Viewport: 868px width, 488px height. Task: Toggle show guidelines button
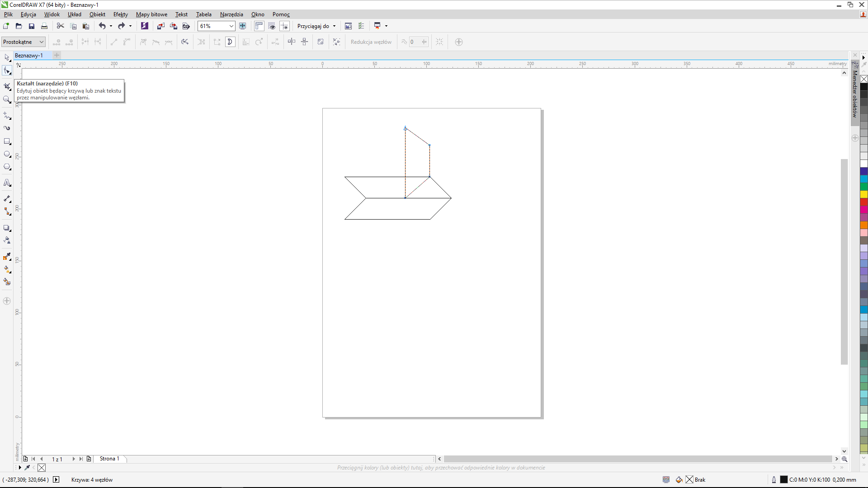284,26
